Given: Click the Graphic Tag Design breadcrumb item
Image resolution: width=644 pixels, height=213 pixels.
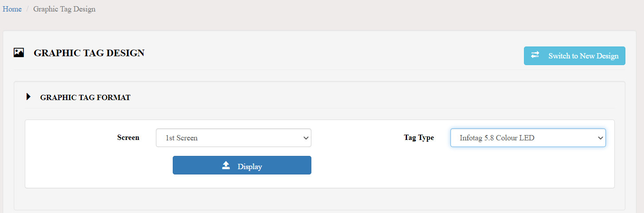Looking at the screenshot, I should tap(64, 9).
